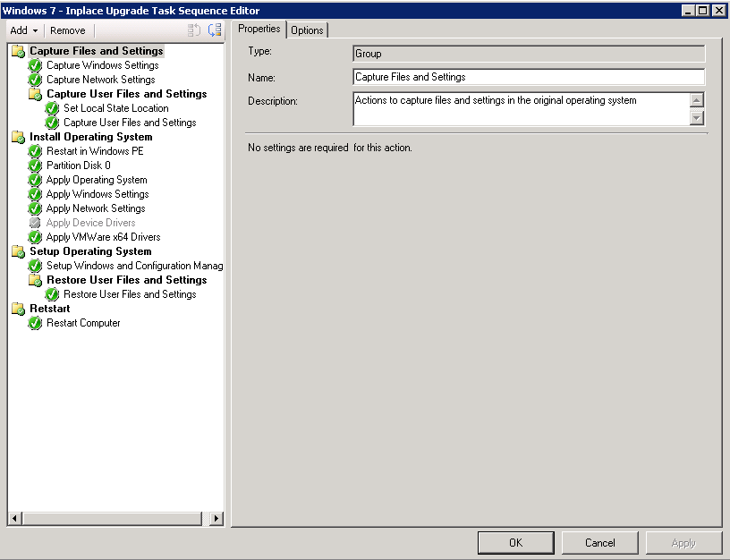Switch to the Properties tab
This screenshot has height=560, width=730.
pos(259,29)
